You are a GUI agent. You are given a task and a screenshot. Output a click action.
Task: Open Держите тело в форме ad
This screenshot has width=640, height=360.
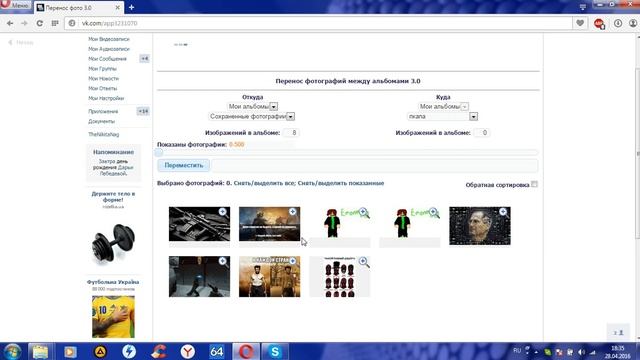click(113, 197)
